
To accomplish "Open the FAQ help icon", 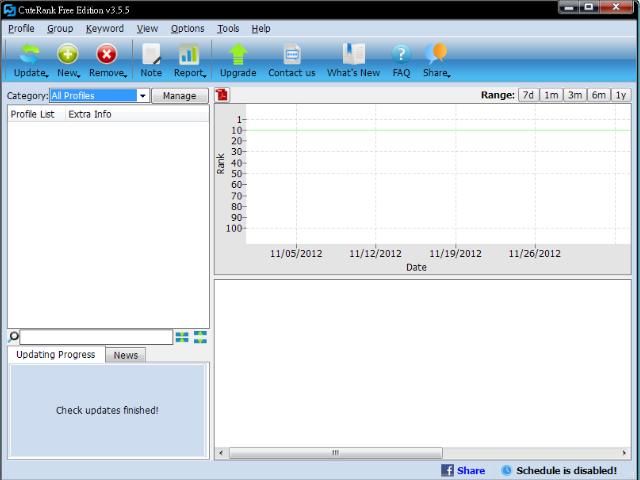I will (401, 55).
